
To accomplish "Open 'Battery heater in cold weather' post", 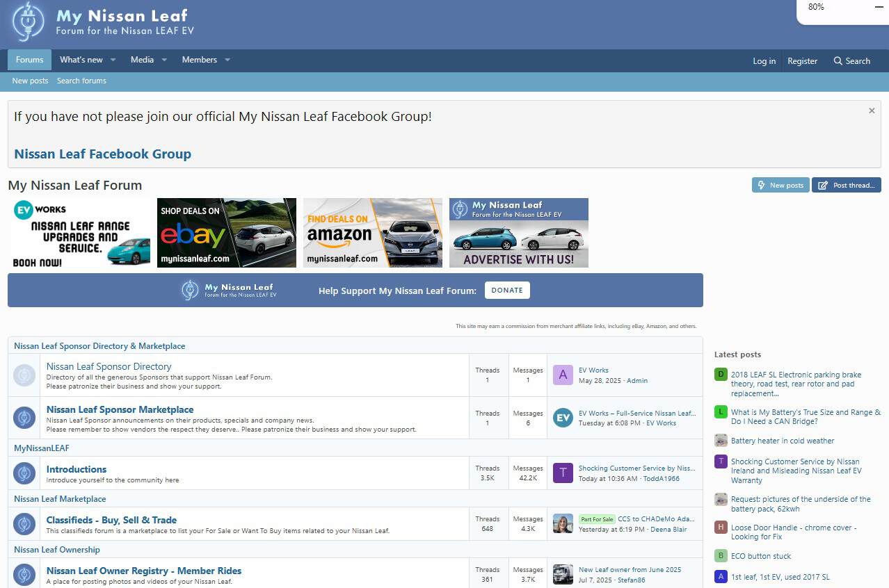I will tap(783, 441).
